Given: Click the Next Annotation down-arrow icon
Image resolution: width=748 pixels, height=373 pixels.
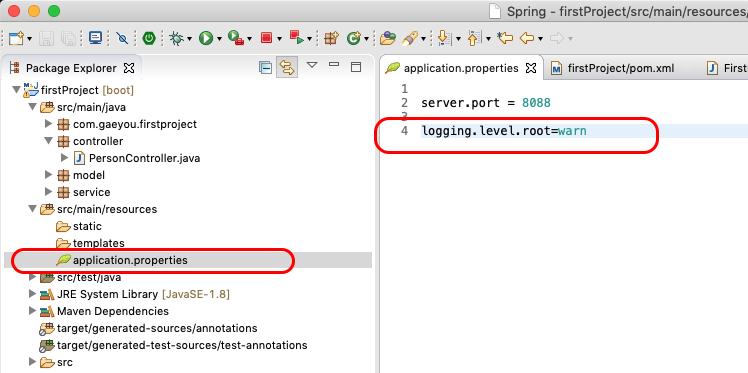Looking at the screenshot, I should tap(445, 38).
